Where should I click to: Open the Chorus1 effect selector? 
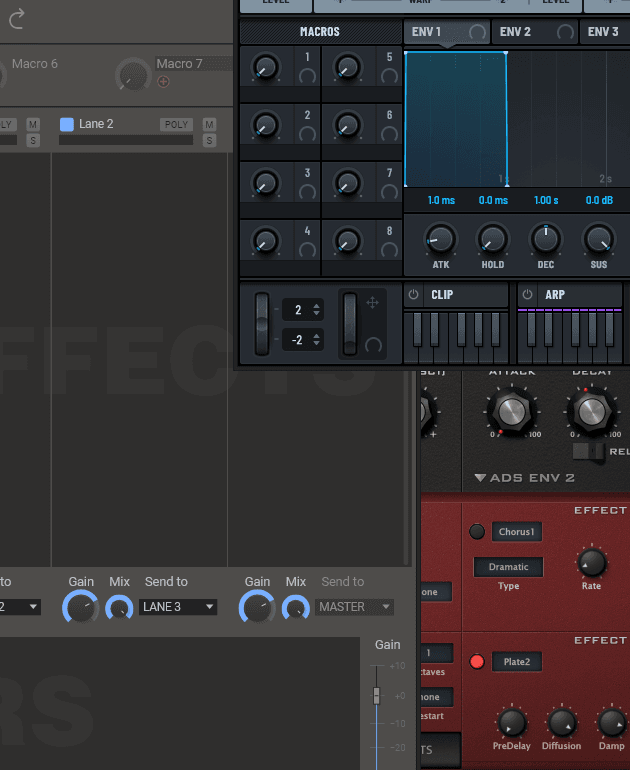[517, 531]
